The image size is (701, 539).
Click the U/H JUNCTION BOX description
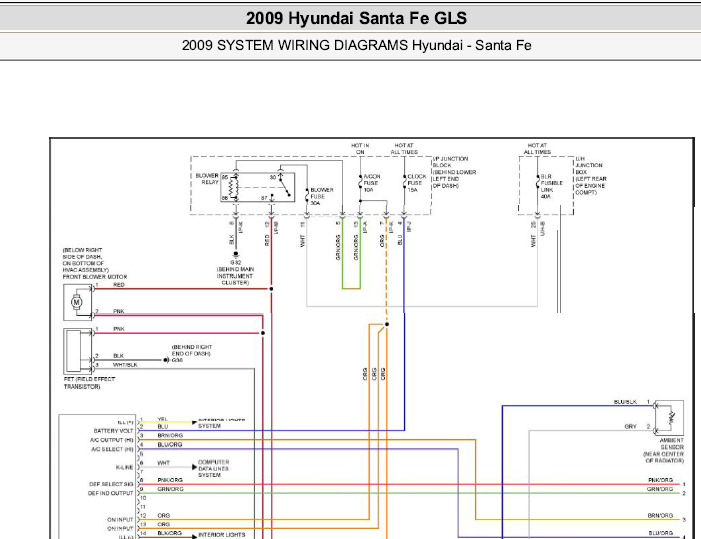(x=591, y=175)
